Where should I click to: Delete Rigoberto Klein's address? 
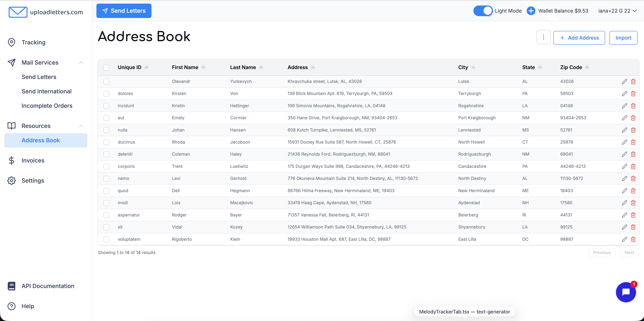633,239
